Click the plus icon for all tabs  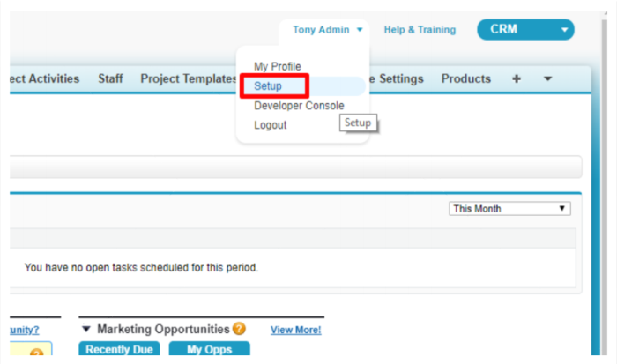tap(517, 78)
